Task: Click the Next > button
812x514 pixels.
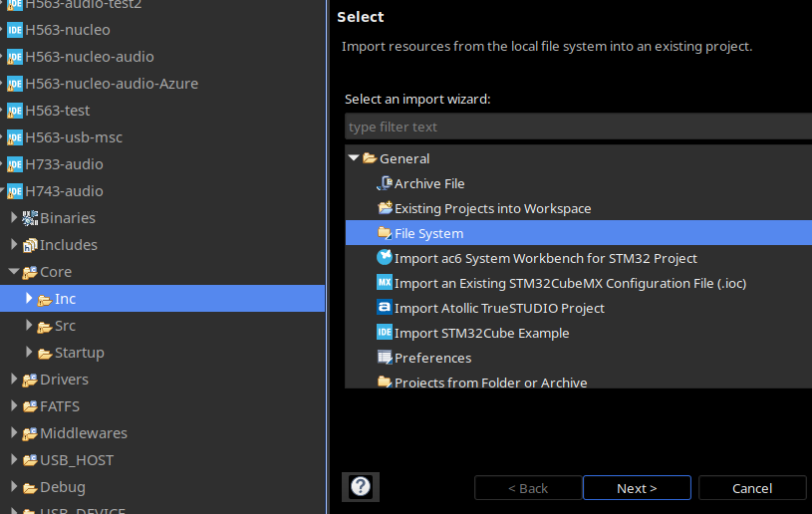Action: [637, 487]
